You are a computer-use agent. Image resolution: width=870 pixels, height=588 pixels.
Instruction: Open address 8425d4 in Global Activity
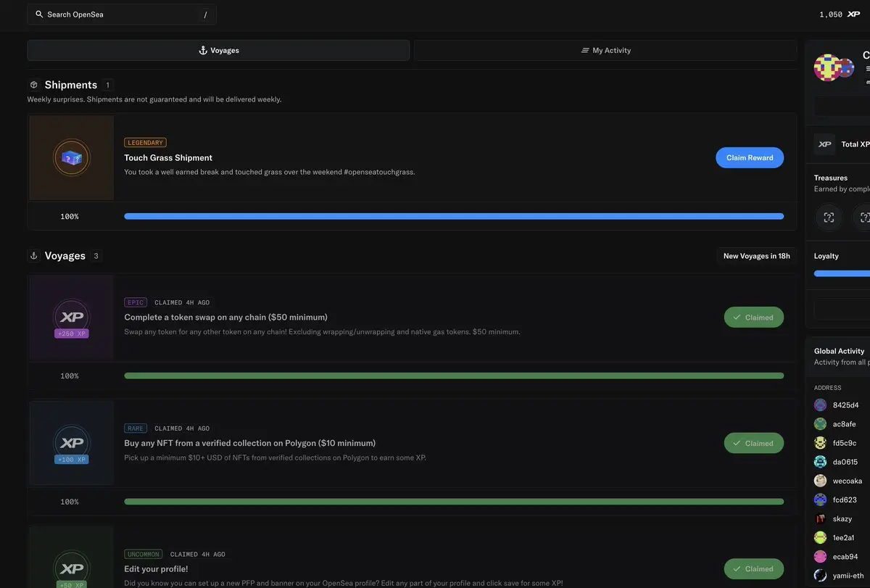tap(845, 405)
